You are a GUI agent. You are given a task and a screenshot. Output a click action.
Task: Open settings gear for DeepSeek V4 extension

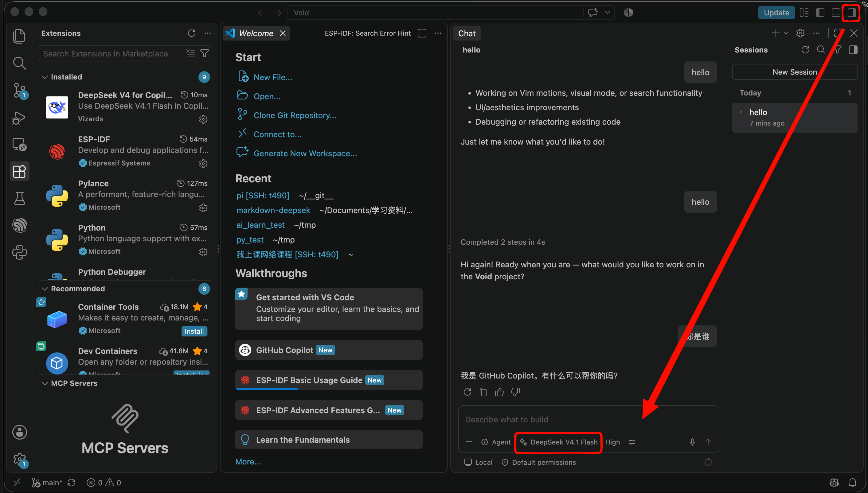(203, 119)
